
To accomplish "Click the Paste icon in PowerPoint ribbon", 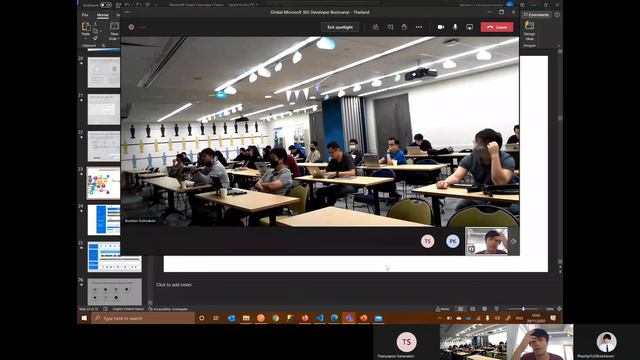I will point(86,27).
